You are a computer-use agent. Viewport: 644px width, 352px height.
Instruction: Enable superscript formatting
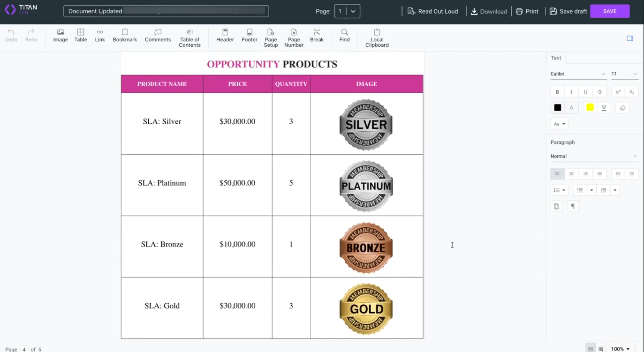click(618, 91)
